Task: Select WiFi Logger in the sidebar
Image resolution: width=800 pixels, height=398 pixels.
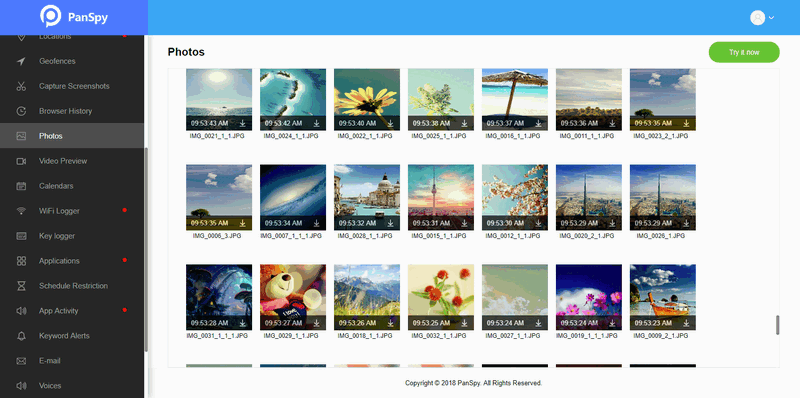Action: (x=72, y=211)
